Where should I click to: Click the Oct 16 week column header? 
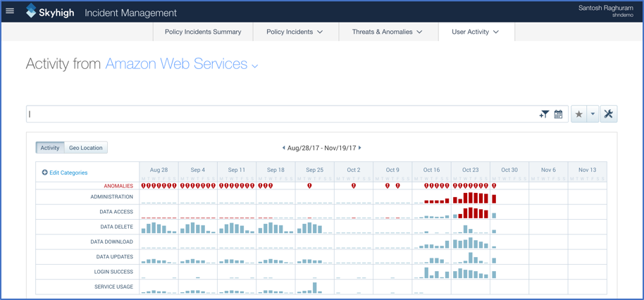point(431,170)
